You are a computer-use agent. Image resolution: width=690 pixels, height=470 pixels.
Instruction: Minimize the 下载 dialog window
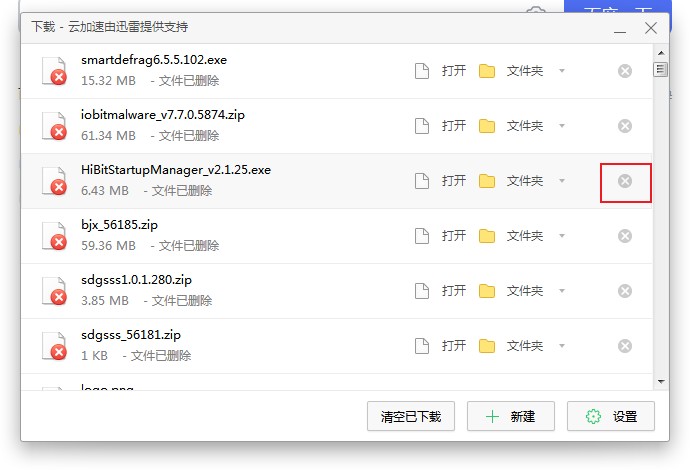(x=620, y=30)
